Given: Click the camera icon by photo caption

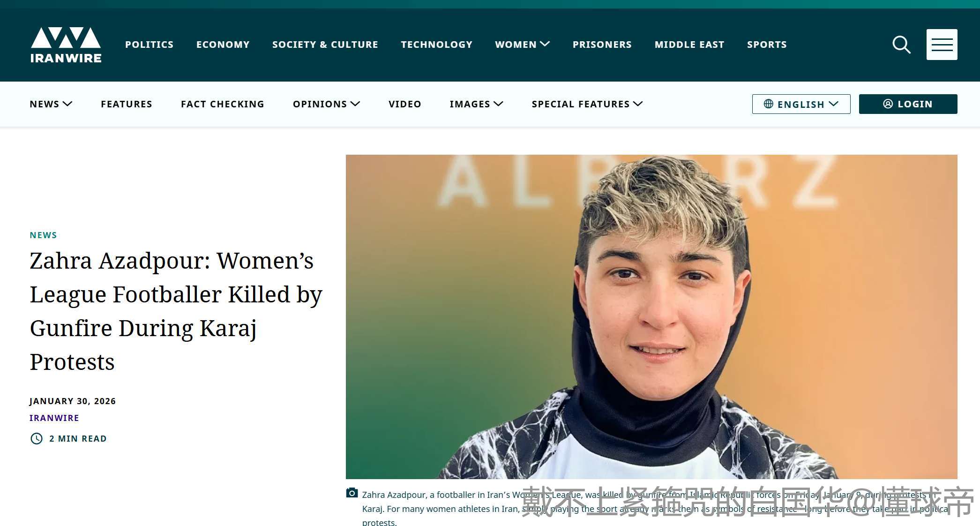Looking at the screenshot, I should point(352,493).
